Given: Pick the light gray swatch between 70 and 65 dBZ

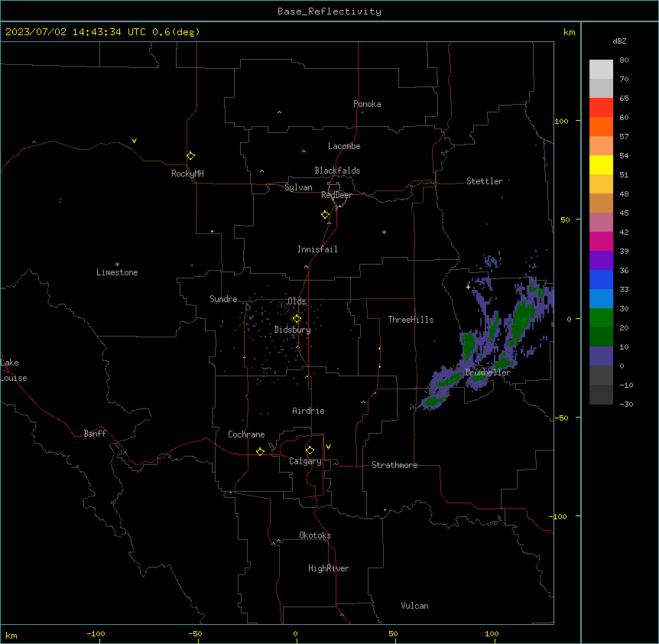Looking at the screenshot, I should (x=601, y=88).
